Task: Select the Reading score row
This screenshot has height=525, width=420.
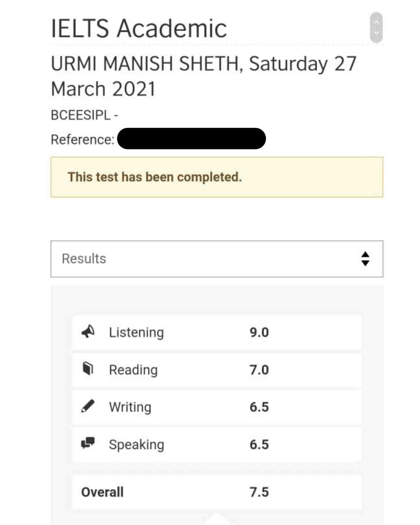Action: 217,370
